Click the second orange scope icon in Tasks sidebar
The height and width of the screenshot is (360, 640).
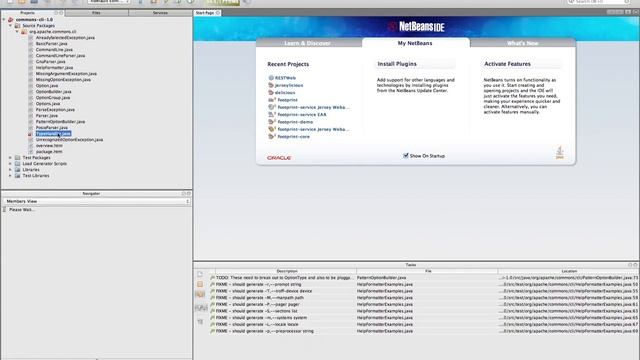(200, 284)
